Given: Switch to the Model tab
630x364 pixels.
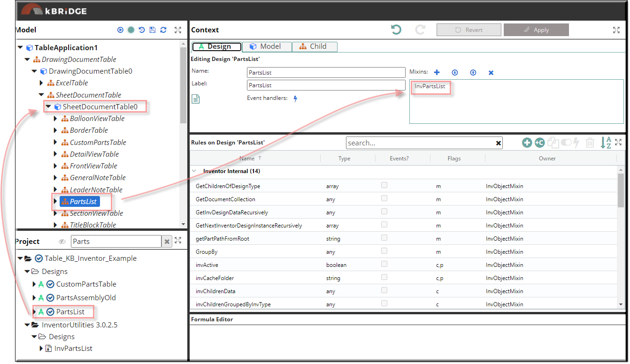Looking at the screenshot, I should coord(267,46).
